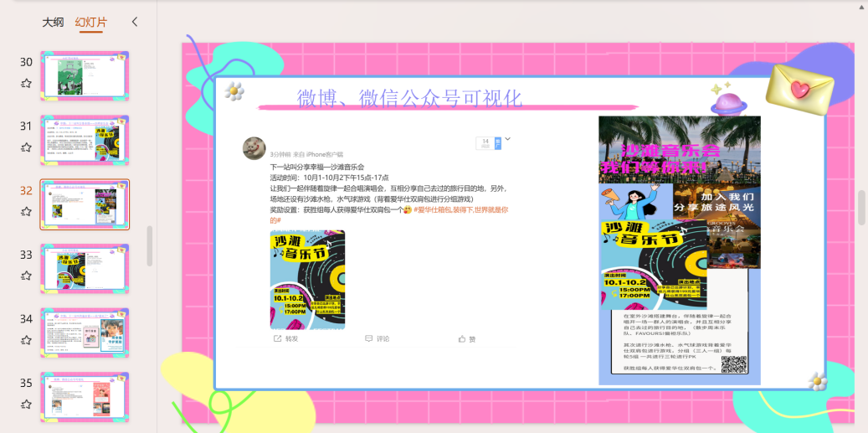Click the post line 下一站叫分享幸福—沙滩音乐会

317,167
